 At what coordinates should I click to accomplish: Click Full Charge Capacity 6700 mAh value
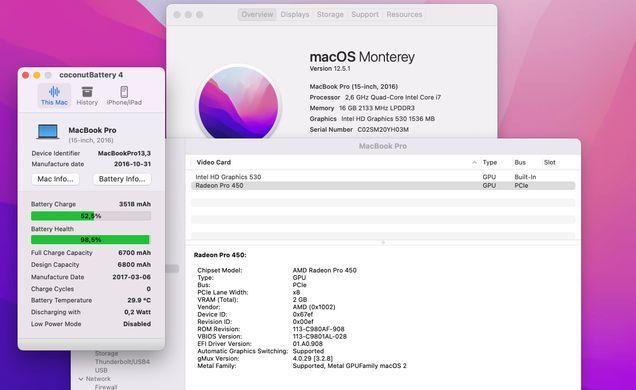pos(134,253)
